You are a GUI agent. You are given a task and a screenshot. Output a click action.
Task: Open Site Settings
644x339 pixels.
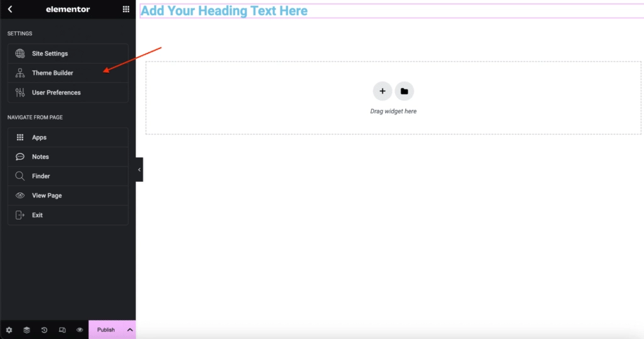click(x=68, y=53)
